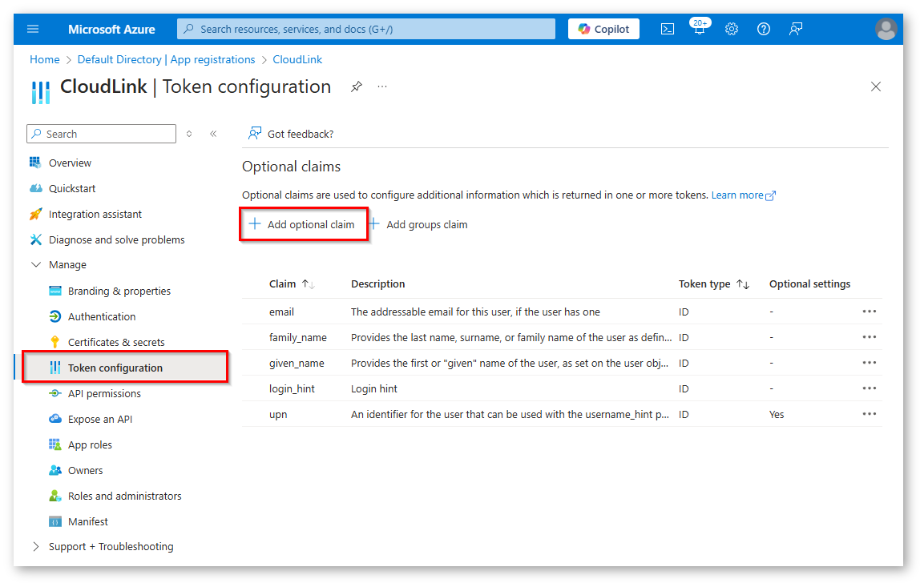The image size is (924, 587).
Task: Go to Home breadcrumb
Action: 45,59
